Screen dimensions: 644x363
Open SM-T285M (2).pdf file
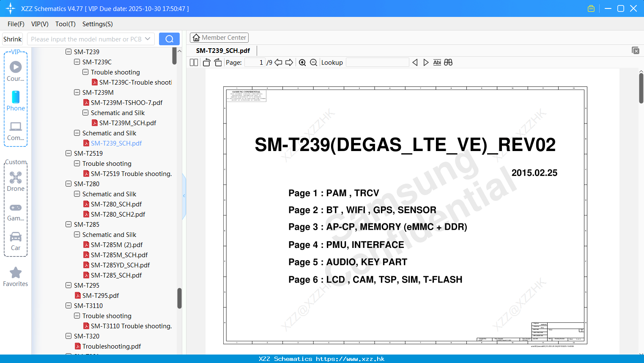117,245
